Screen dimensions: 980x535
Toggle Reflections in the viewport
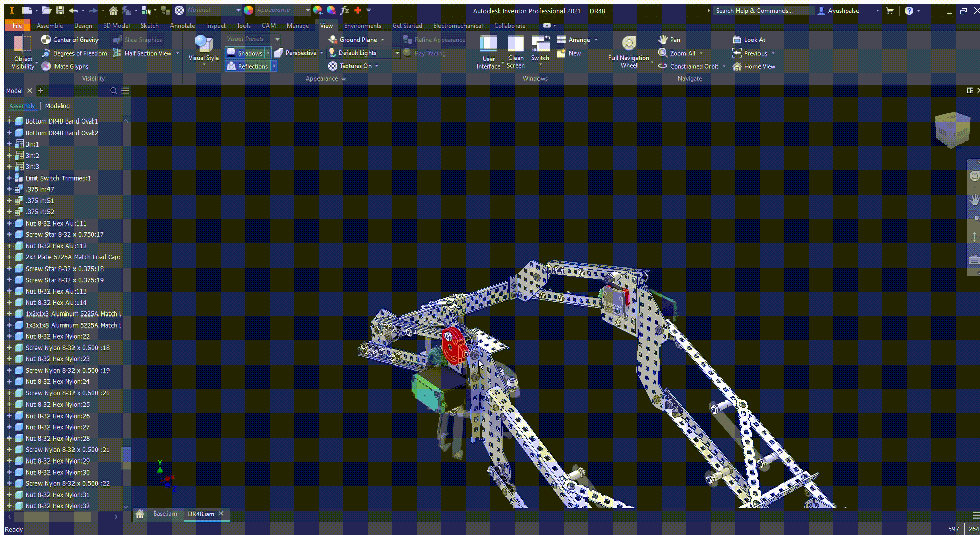tap(248, 66)
